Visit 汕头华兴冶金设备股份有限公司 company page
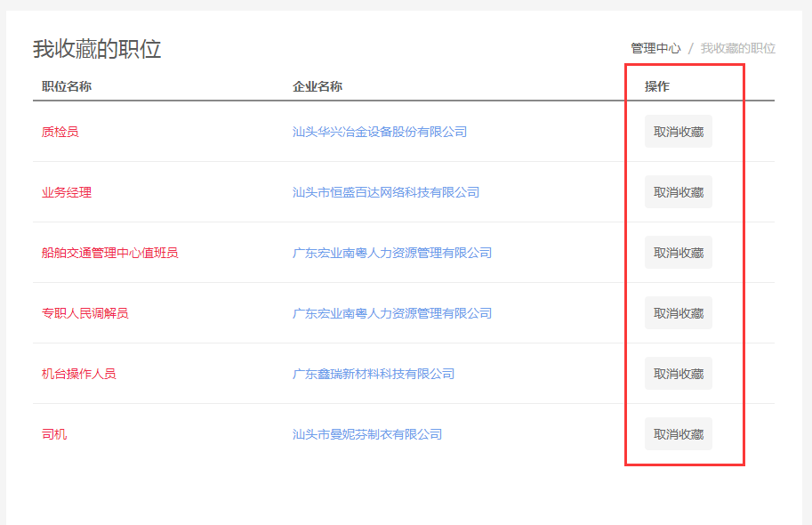 [x=380, y=132]
